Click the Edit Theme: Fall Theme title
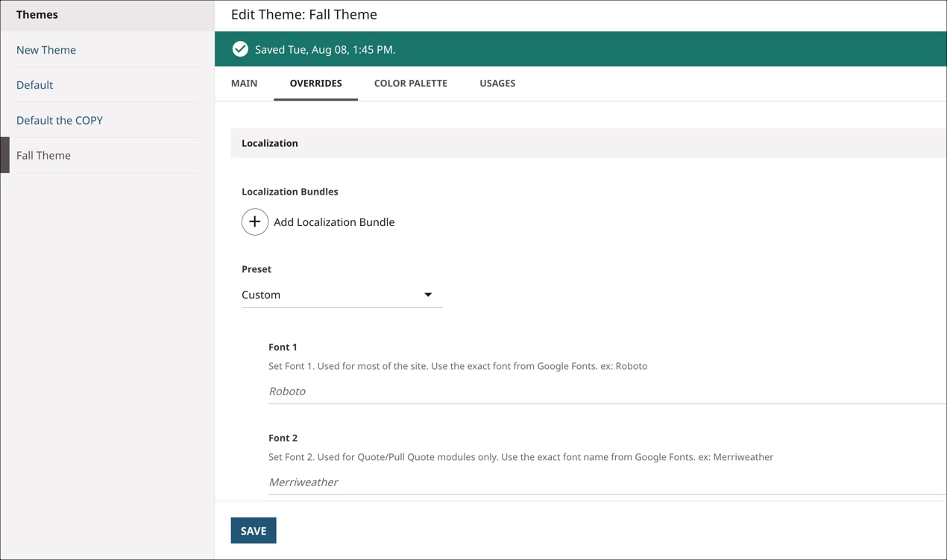Screen dimensions: 947x560 (304, 14)
